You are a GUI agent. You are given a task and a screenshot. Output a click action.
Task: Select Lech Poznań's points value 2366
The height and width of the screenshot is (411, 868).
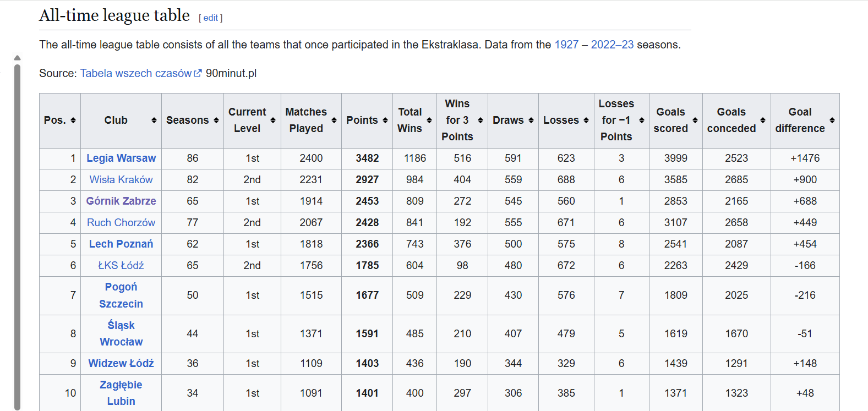(367, 244)
